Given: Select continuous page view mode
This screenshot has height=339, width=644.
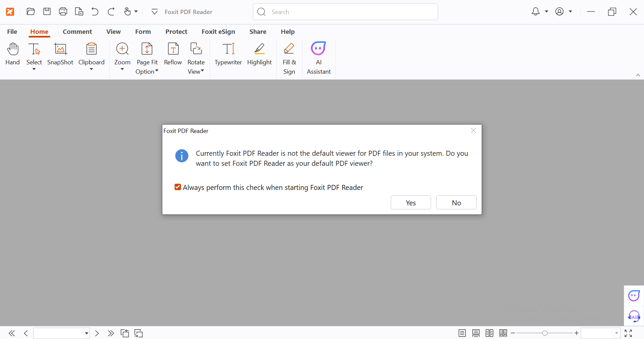Looking at the screenshot, I should (476, 333).
